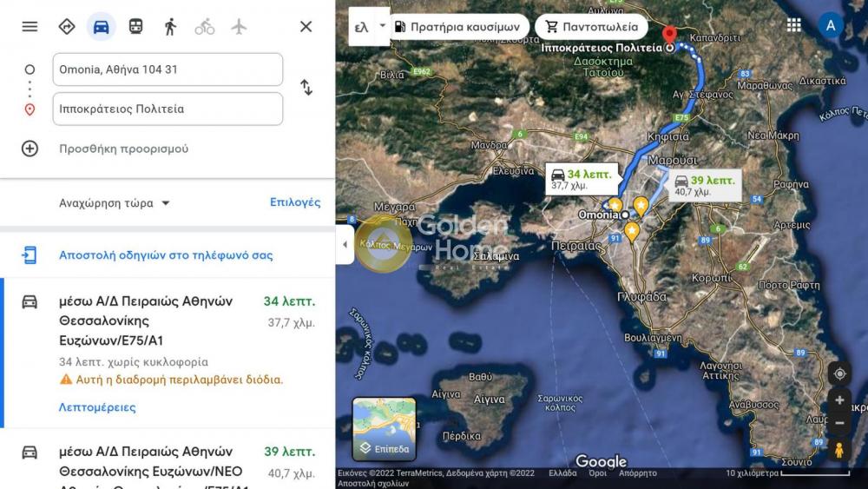Screen dimensions: 868x489
Task: Zoom out of the map
Action: pos(838,423)
